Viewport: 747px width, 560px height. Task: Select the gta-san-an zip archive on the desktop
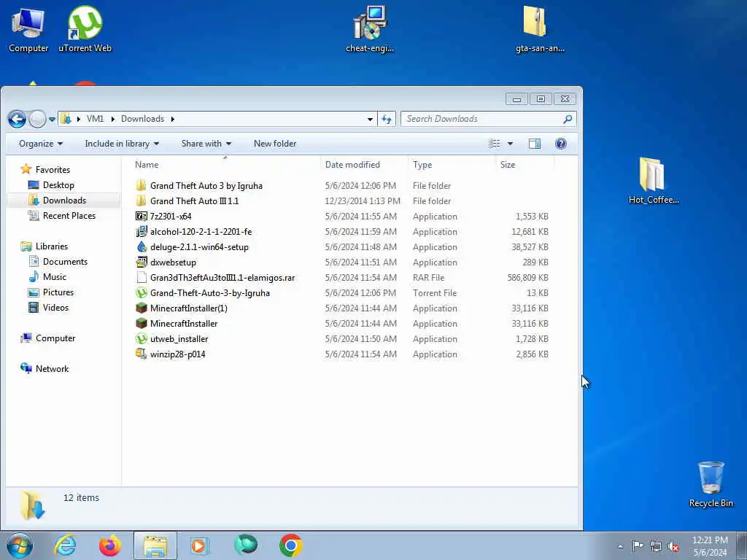point(540,29)
